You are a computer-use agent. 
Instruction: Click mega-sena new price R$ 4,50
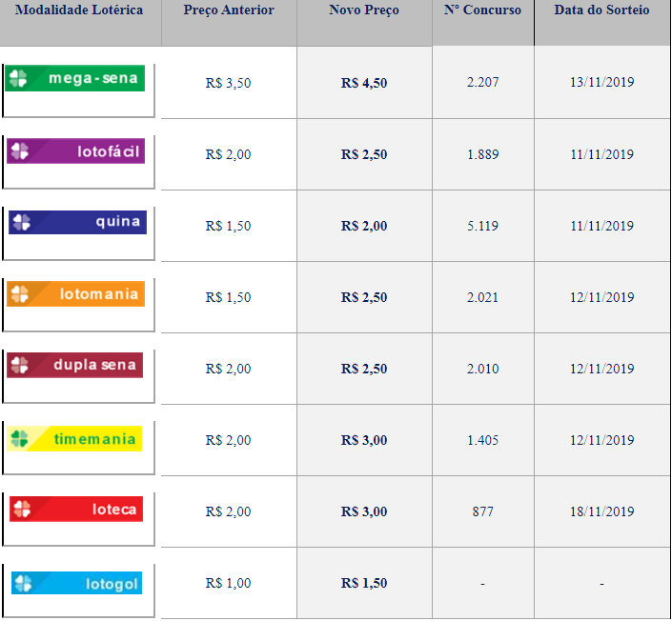click(x=364, y=83)
